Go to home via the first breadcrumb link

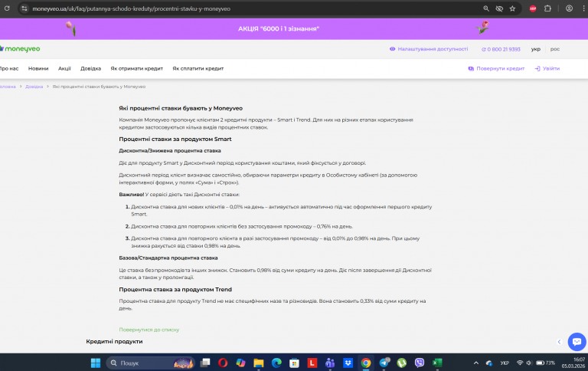coord(8,87)
